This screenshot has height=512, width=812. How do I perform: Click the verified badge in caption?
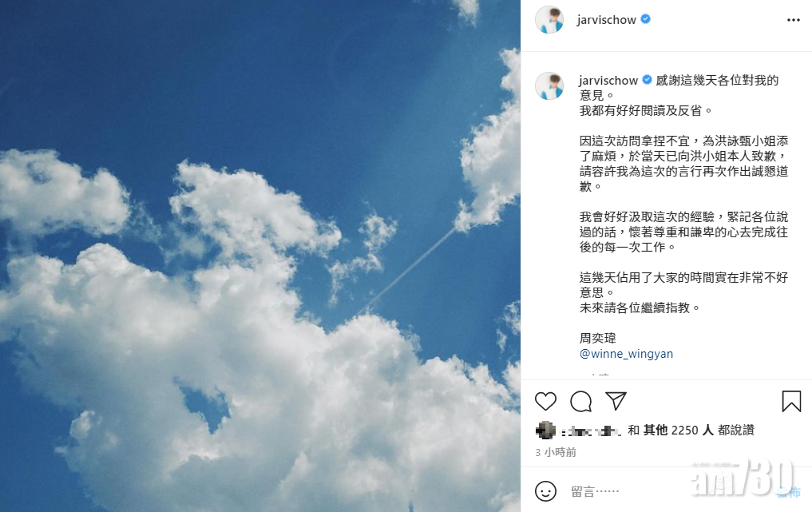(x=647, y=80)
